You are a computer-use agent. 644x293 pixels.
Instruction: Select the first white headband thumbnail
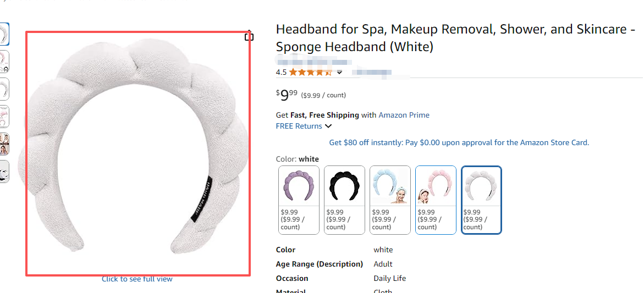coord(4,34)
